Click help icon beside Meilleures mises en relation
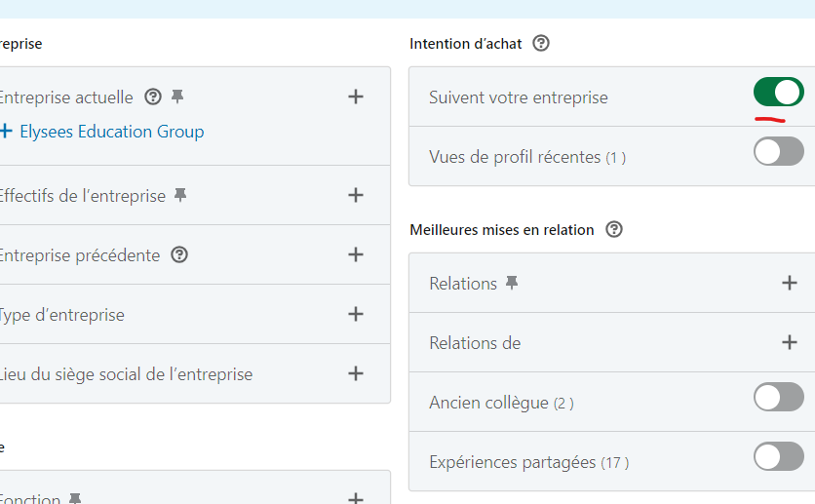 point(613,230)
